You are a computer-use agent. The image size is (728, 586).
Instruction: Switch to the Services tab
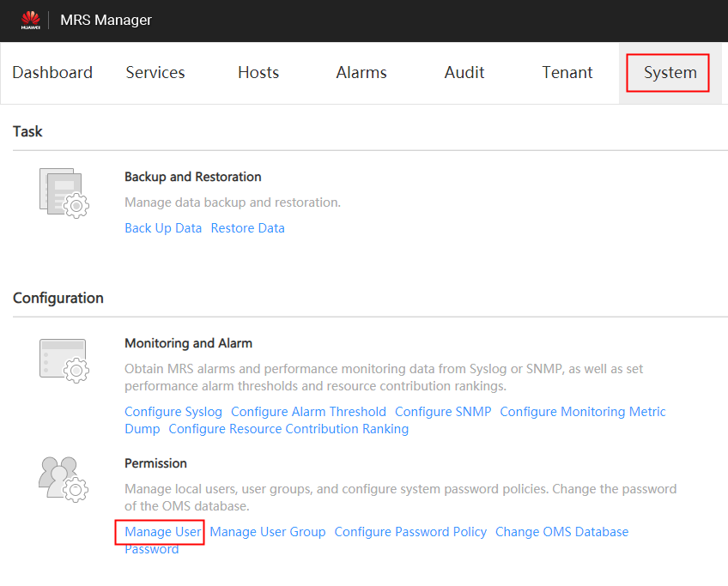pyautogui.click(x=155, y=72)
